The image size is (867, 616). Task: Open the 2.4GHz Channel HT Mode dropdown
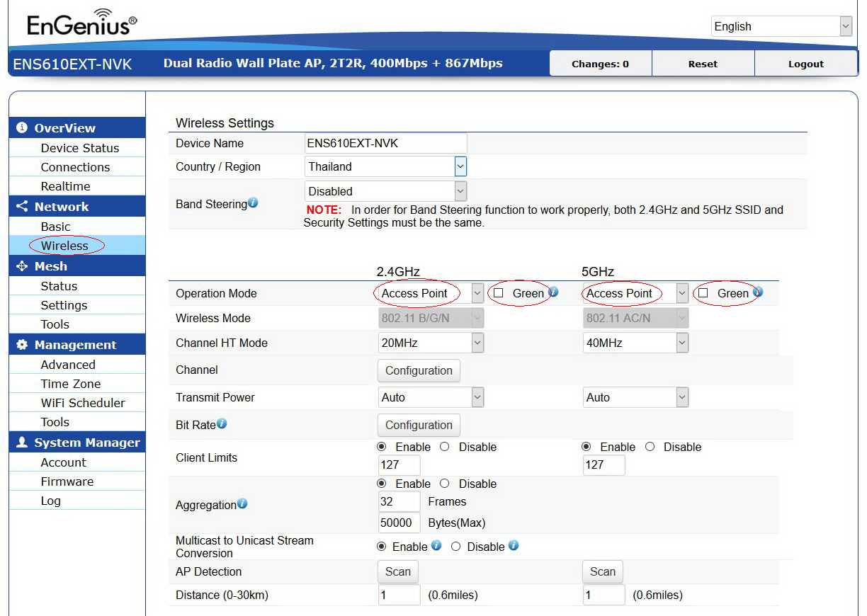[431, 343]
